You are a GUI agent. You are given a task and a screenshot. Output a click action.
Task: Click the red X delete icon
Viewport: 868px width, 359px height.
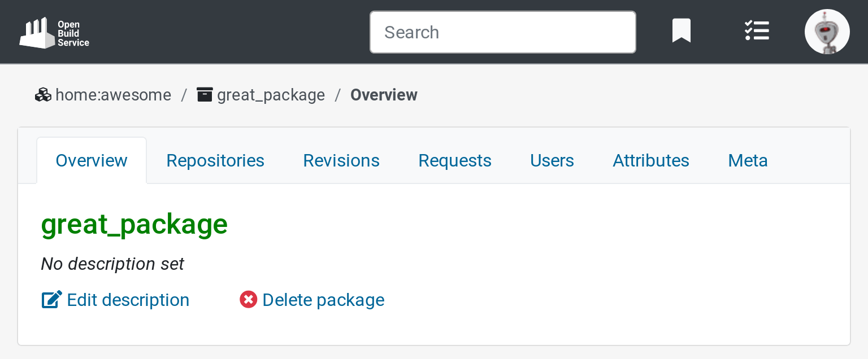click(x=249, y=300)
